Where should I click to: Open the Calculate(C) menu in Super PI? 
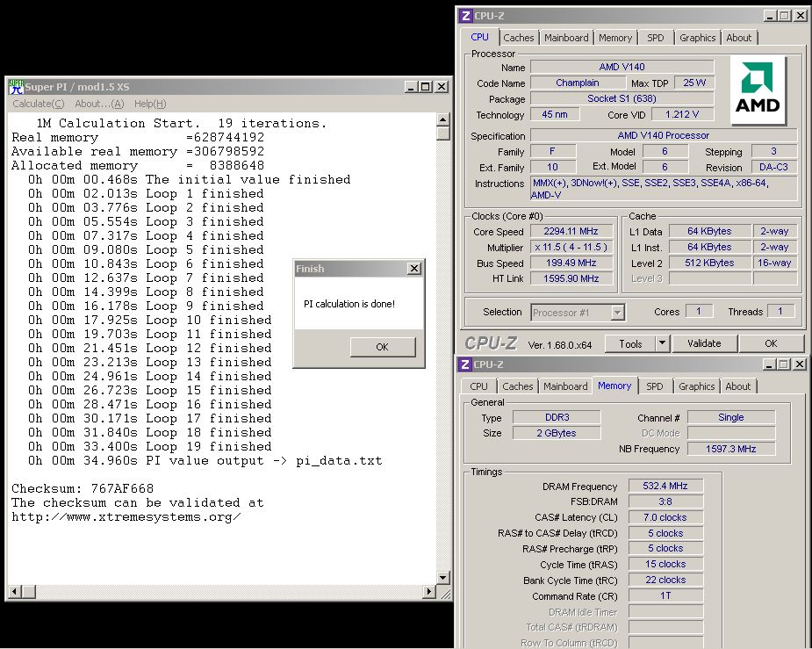tap(39, 104)
